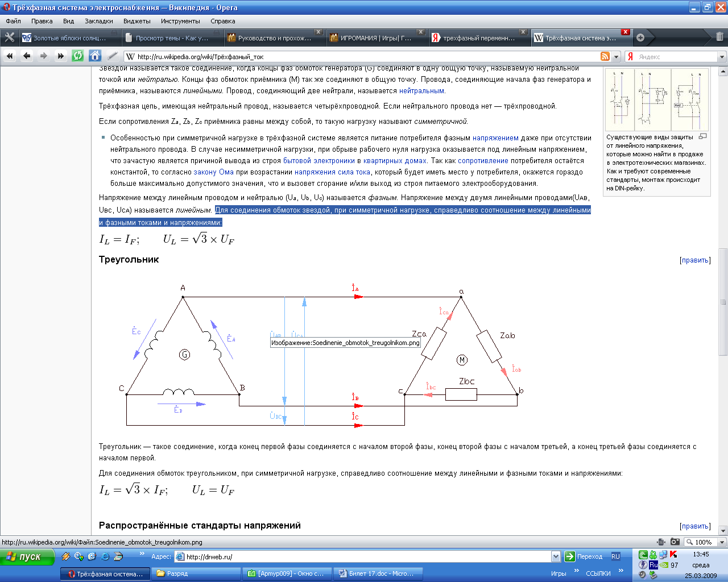Click the Wikipedia favicon in address field

point(131,56)
